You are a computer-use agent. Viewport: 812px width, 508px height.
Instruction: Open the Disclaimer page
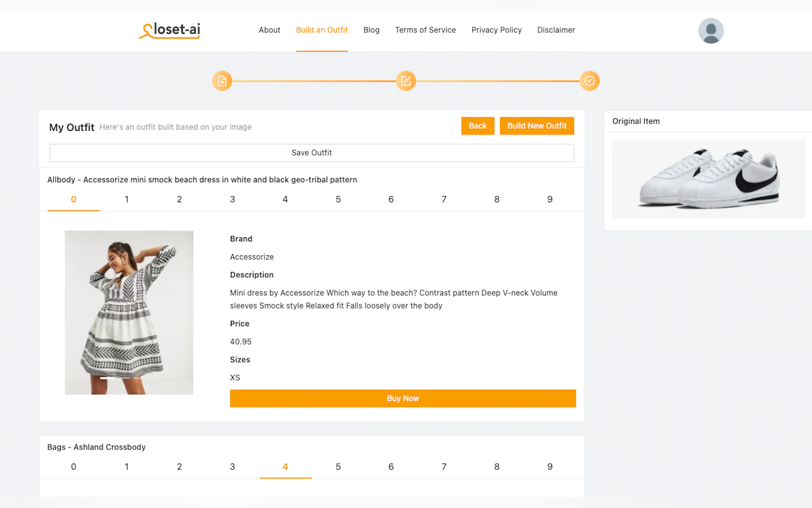556,30
